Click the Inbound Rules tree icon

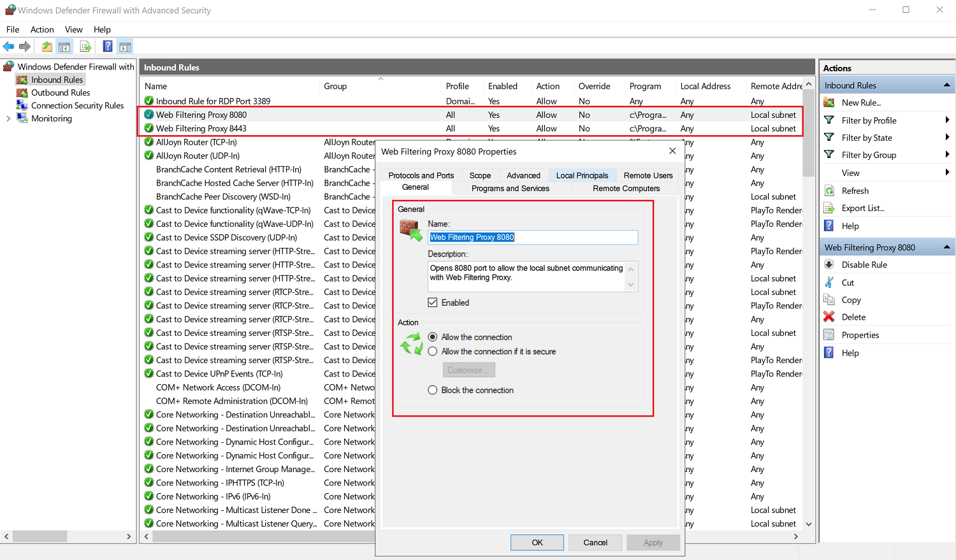22,80
